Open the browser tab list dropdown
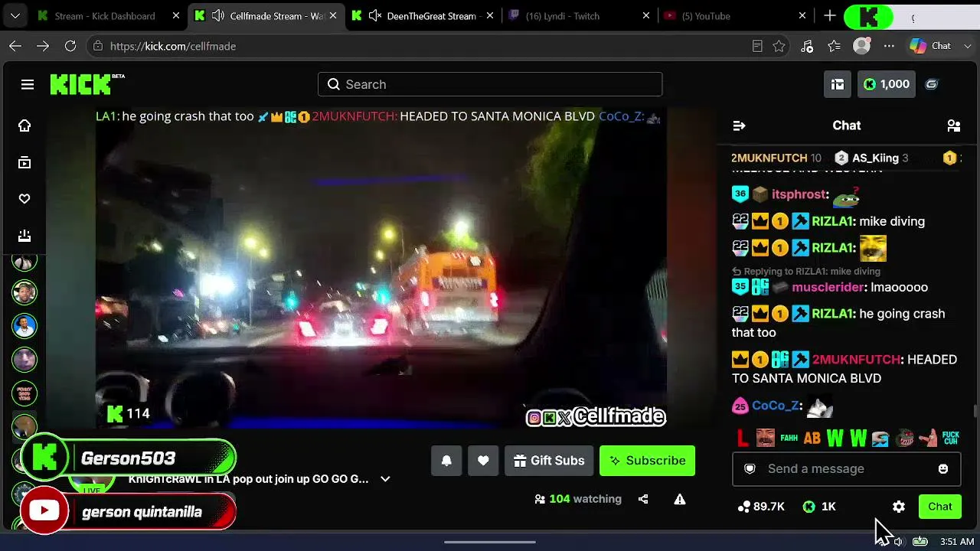Screen dimensions: 980x551 click(15, 16)
